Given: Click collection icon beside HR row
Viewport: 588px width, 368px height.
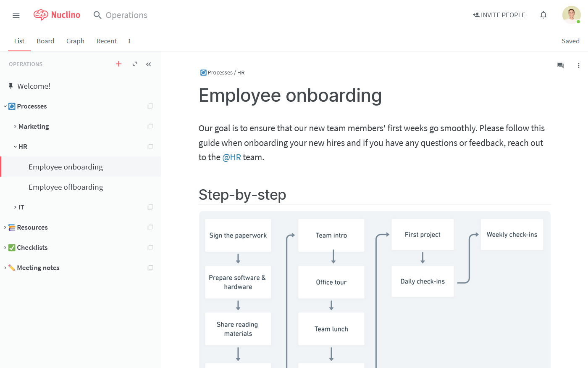Looking at the screenshot, I should point(150,147).
